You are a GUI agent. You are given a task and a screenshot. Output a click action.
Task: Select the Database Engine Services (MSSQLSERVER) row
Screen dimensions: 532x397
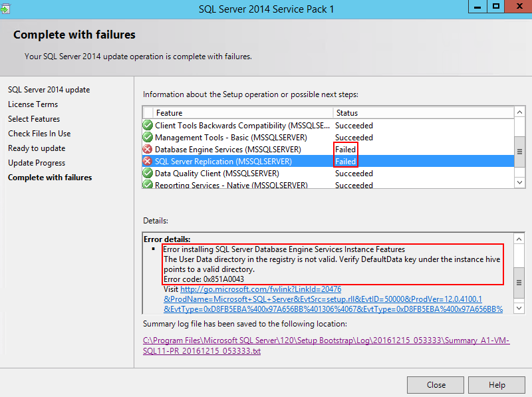coord(328,150)
